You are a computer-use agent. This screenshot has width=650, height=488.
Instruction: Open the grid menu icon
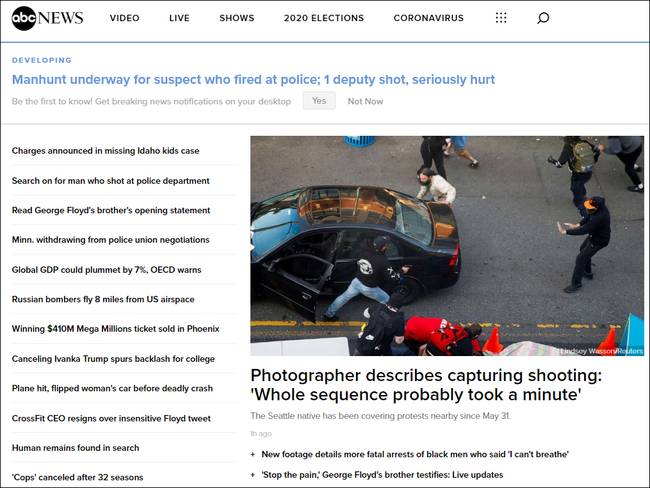pyautogui.click(x=501, y=18)
